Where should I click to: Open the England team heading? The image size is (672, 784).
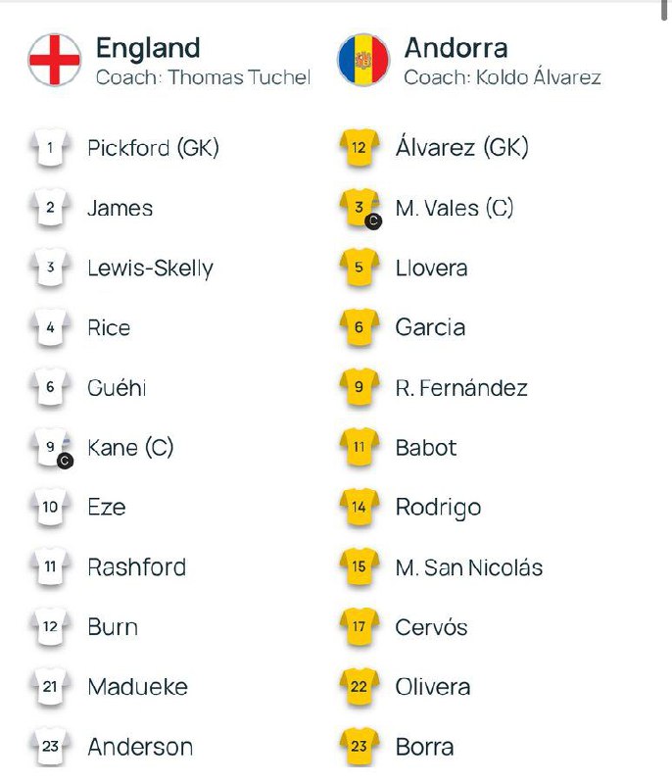148,48
